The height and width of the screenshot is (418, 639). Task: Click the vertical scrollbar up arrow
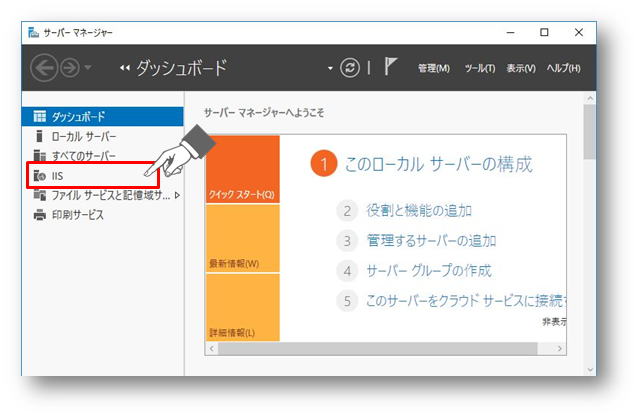[x=590, y=98]
